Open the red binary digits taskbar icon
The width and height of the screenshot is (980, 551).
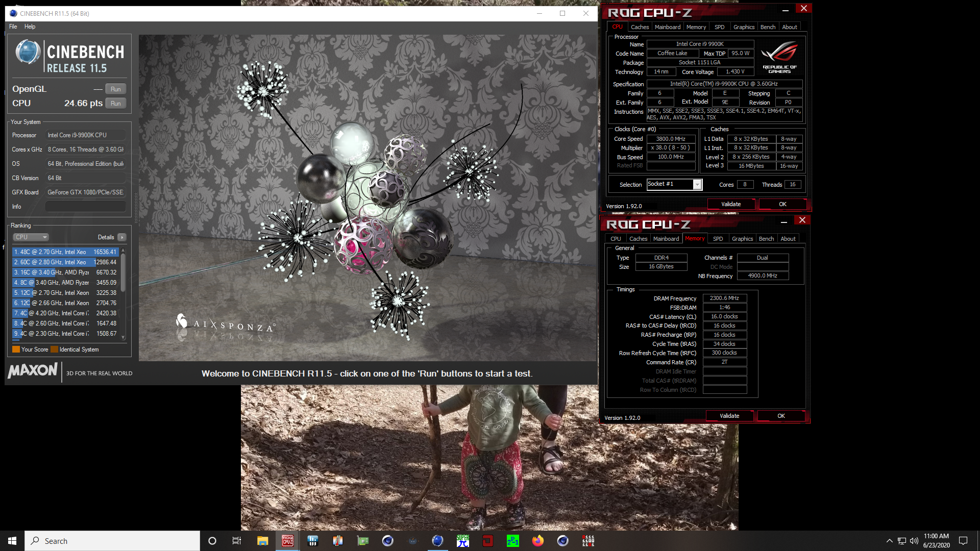[x=588, y=541]
